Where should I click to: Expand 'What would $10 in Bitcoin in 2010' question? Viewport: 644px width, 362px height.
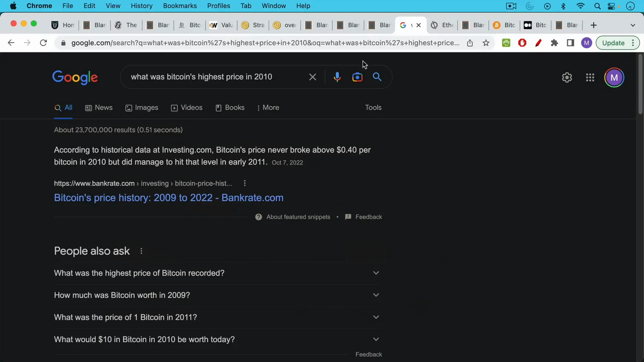click(217, 339)
